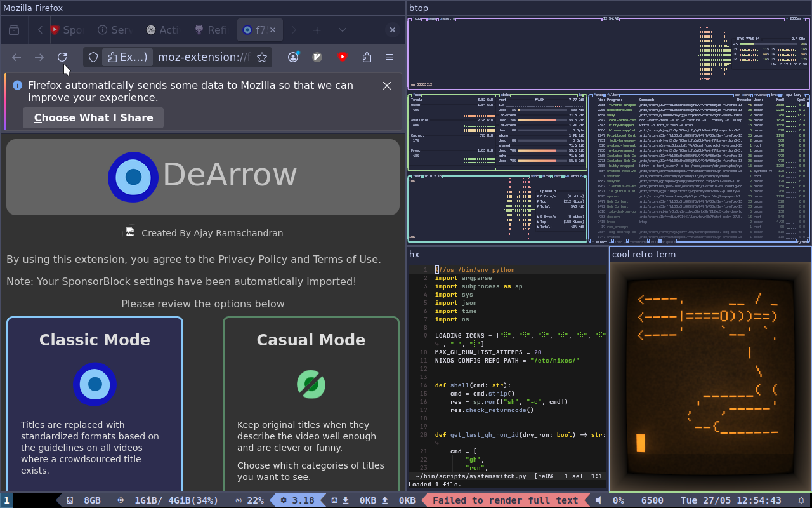
Task: Toggle mute with the status bar speaker icon
Action: click(x=598, y=500)
